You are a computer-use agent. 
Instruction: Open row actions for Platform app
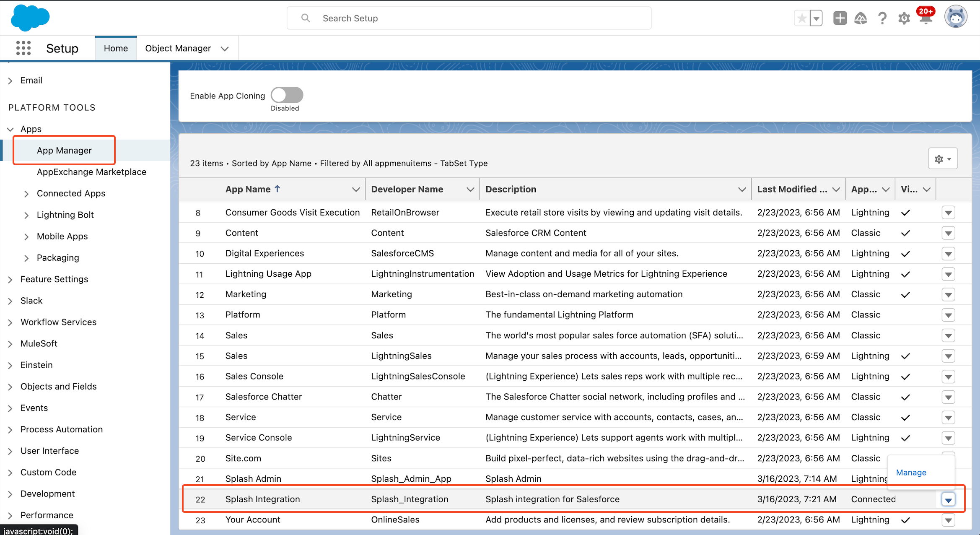[948, 315]
